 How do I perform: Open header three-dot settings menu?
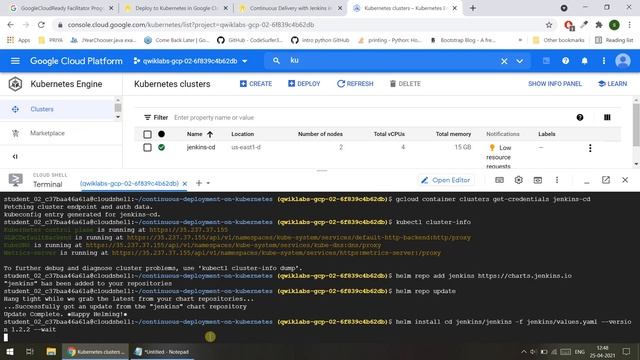pyautogui.click(x=604, y=61)
